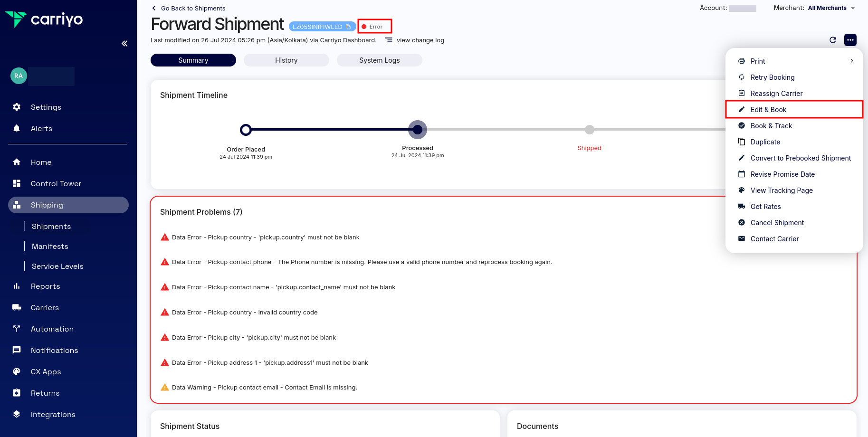The height and width of the screenshot is (437, 868).
Task: Choose Retry Booking in the actions menu
Action: (x=772, y=77)
